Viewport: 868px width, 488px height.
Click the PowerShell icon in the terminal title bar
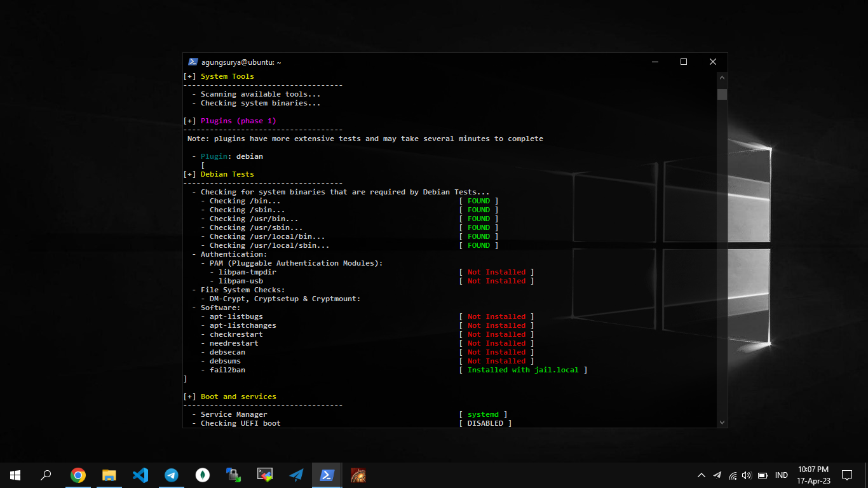tap(193, 62)
